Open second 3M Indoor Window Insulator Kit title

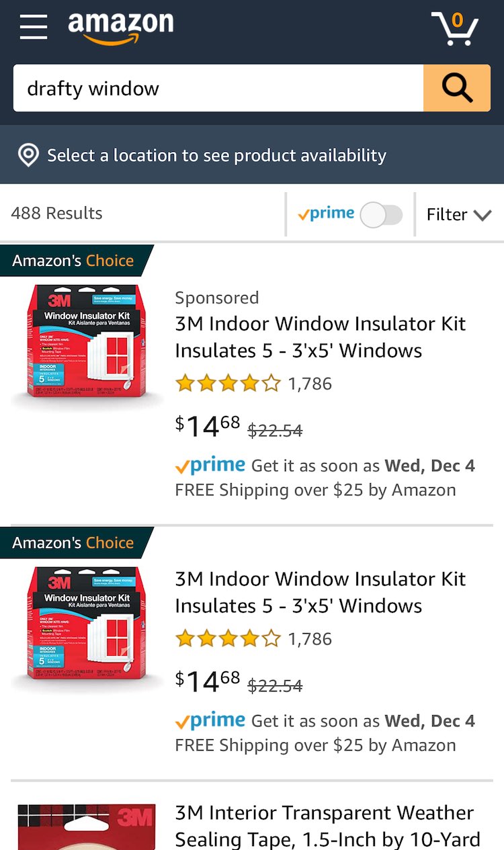(320, 592)
